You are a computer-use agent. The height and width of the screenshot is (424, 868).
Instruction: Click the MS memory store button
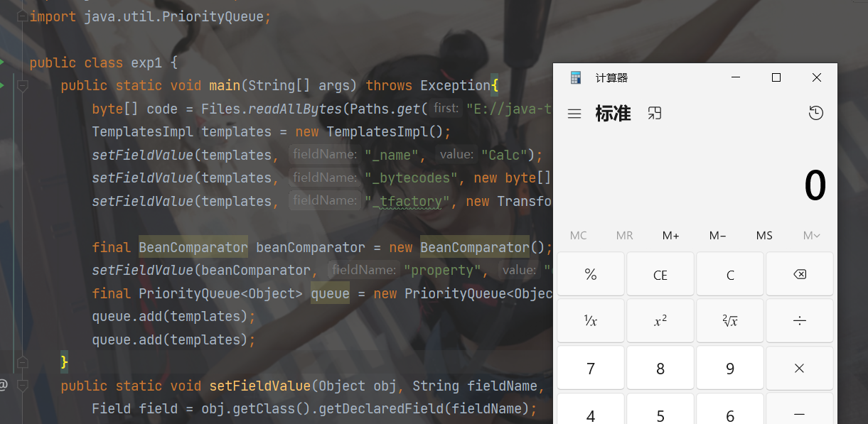[764, 235]
